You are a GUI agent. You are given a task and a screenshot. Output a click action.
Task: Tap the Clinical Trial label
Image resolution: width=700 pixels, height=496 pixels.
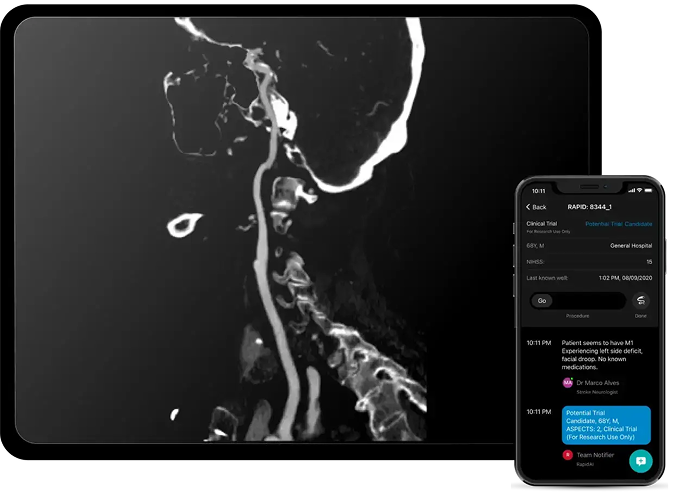click(542, 223)
